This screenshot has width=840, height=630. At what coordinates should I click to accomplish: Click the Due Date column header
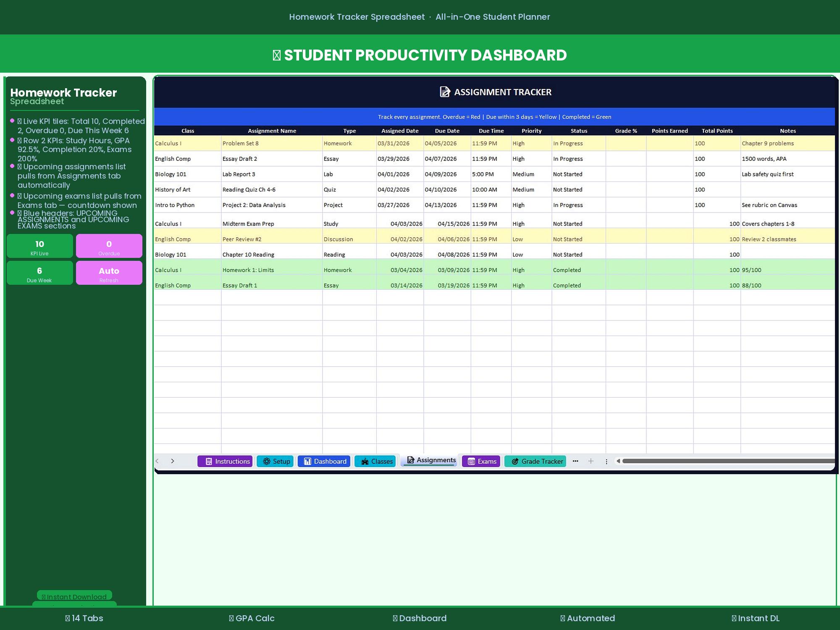click(447, 131)
